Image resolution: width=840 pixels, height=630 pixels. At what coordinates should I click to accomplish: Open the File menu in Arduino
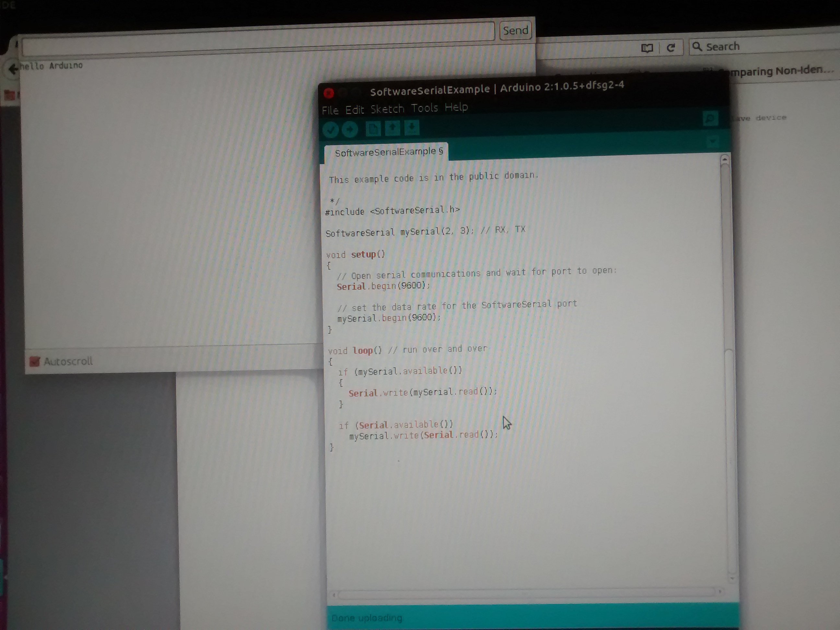pyautogui.click(x=330, y=110)
